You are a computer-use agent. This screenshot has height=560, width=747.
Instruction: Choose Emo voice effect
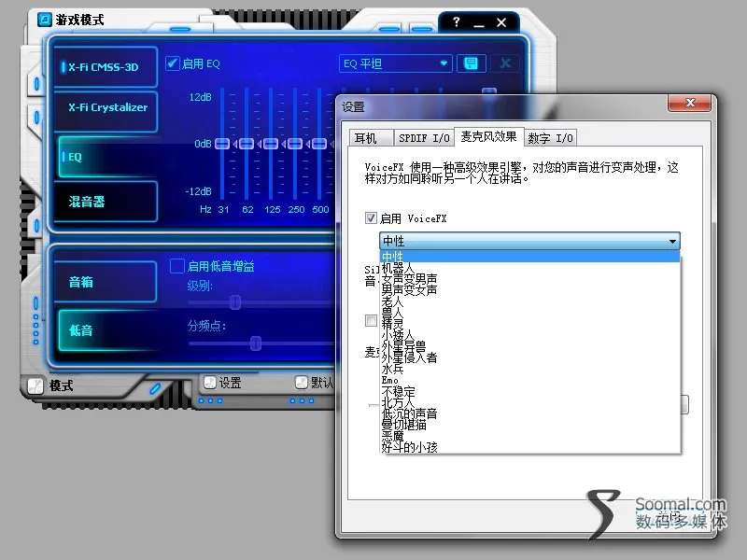click(529, 380)
